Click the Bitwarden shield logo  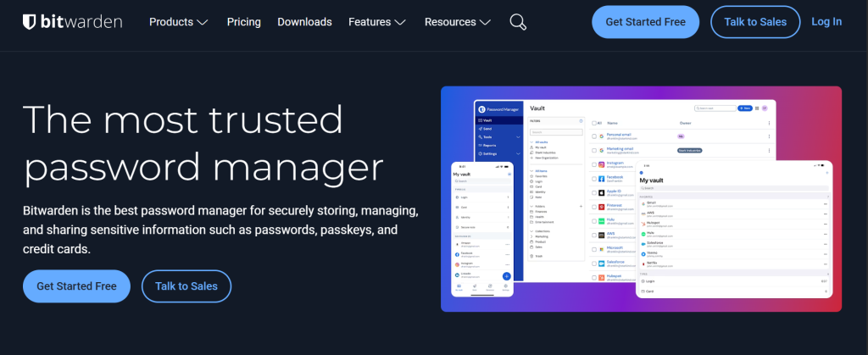click(29, 21)
